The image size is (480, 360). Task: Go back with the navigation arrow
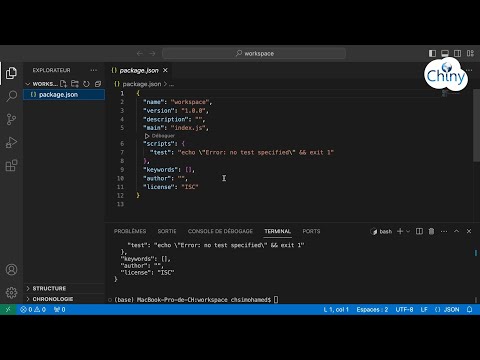(x=140, y=53)
